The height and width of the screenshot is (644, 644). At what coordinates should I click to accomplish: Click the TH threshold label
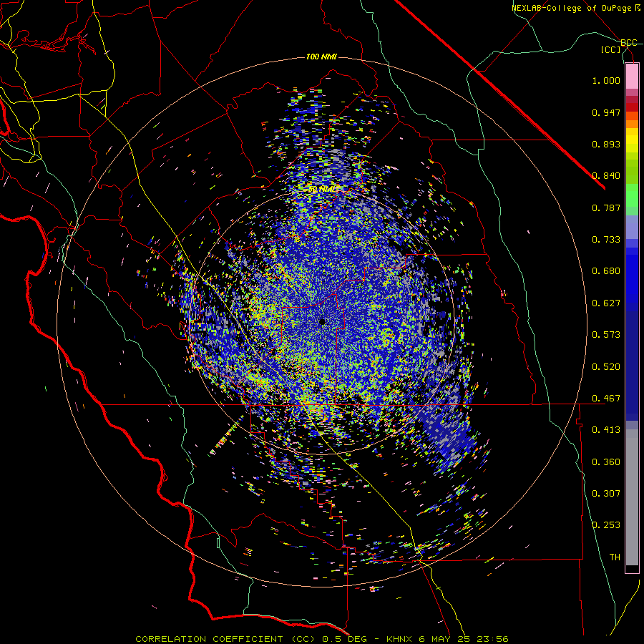(x=615, y=557)
